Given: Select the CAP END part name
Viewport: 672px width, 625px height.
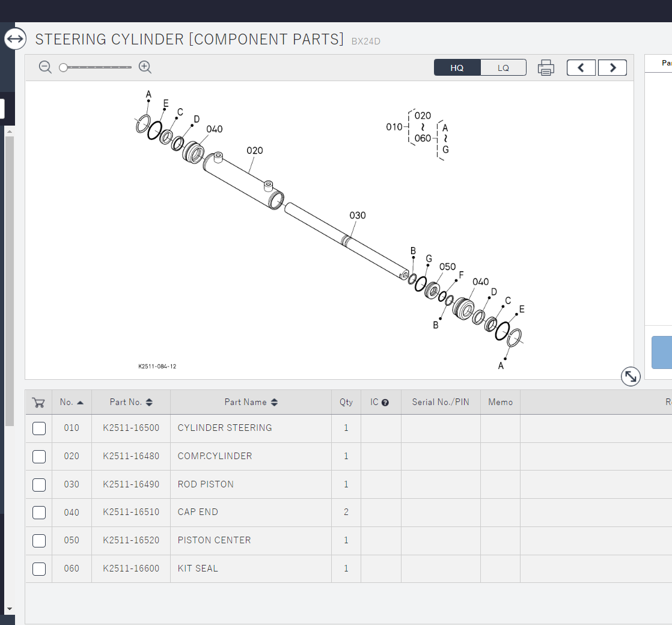Looking at the screenshot, I should (x=198, y=513).
